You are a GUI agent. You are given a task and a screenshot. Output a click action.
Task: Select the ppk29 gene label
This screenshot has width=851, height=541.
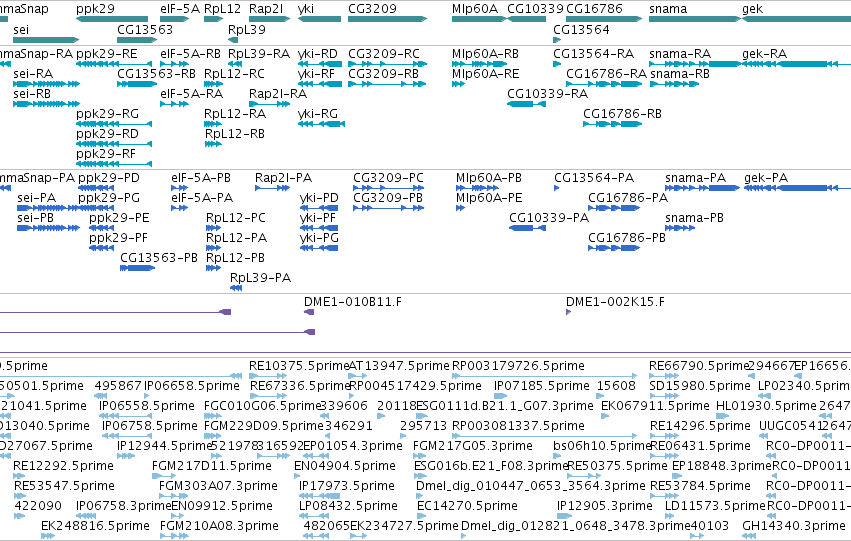(x=96, y=9)
